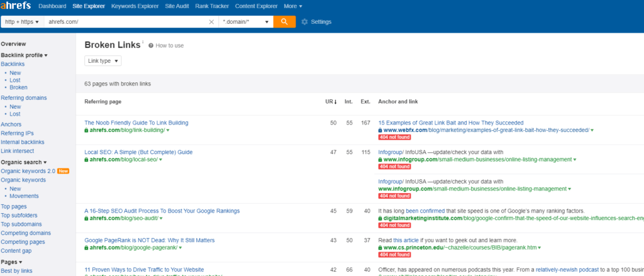
Task: Open Backlinks in sidebar
Action: pos(13,64)
